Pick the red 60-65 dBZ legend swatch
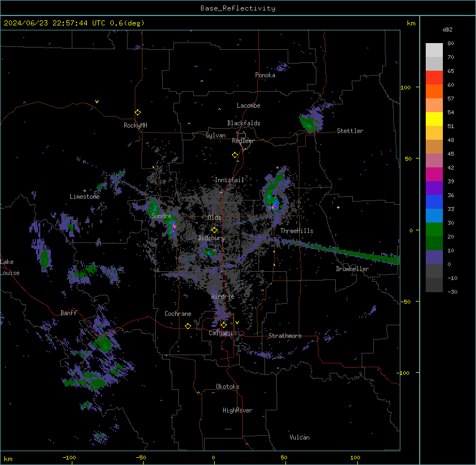This screenshot has height=465, width=476. point(434,77)
